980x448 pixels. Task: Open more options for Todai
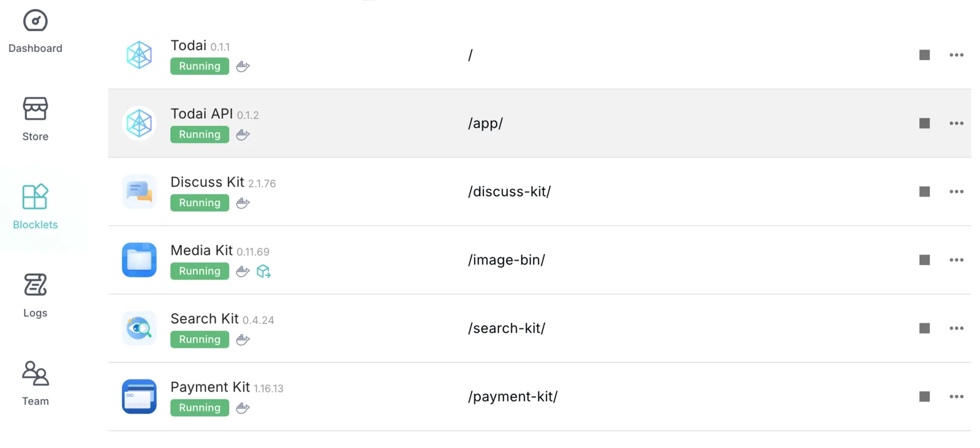click(956, 55)
